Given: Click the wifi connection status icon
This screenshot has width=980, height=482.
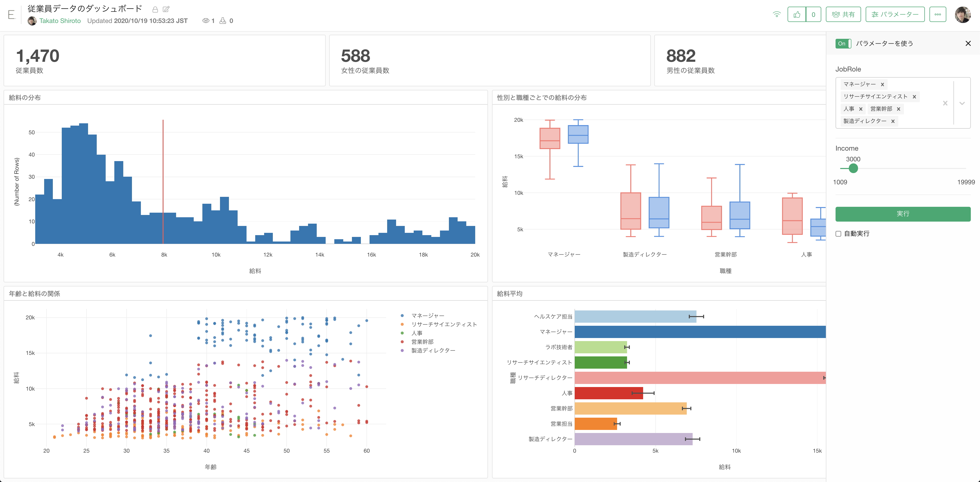Looking at the screenshot, I should [x=776, y=15].
